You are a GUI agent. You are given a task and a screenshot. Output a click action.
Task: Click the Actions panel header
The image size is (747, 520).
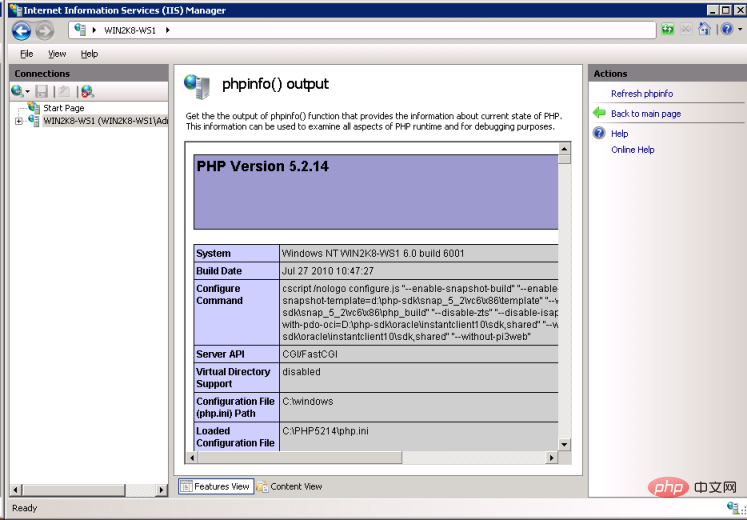667,73
